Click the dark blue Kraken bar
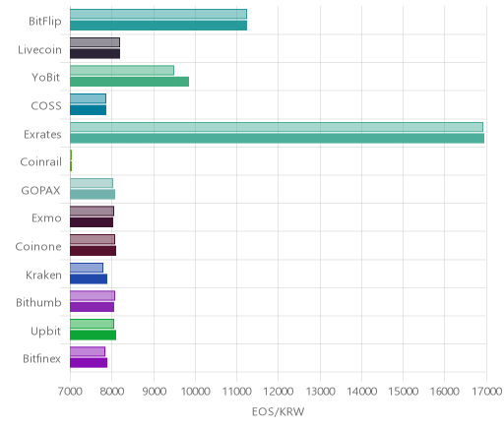 (x=89, y=279)
